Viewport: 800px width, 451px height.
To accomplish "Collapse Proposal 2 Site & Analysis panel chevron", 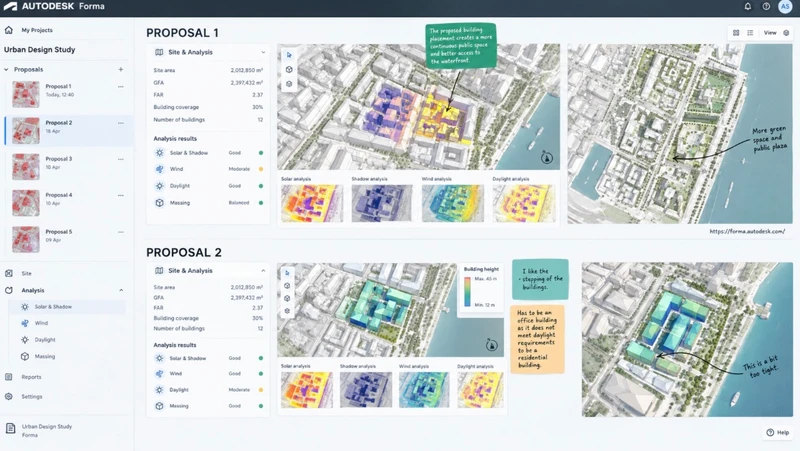I will tap(263, 271).
